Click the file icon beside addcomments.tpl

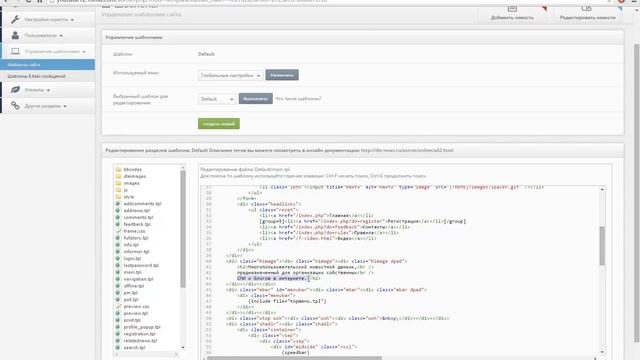[x=118, y=203]
